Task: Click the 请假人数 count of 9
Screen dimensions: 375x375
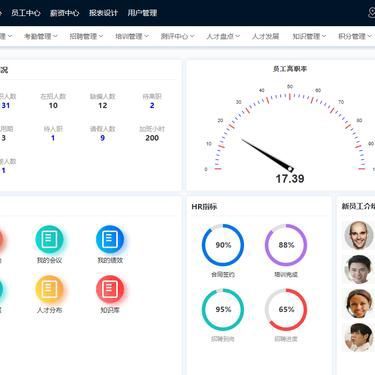Action: click(x=102, y=138)
